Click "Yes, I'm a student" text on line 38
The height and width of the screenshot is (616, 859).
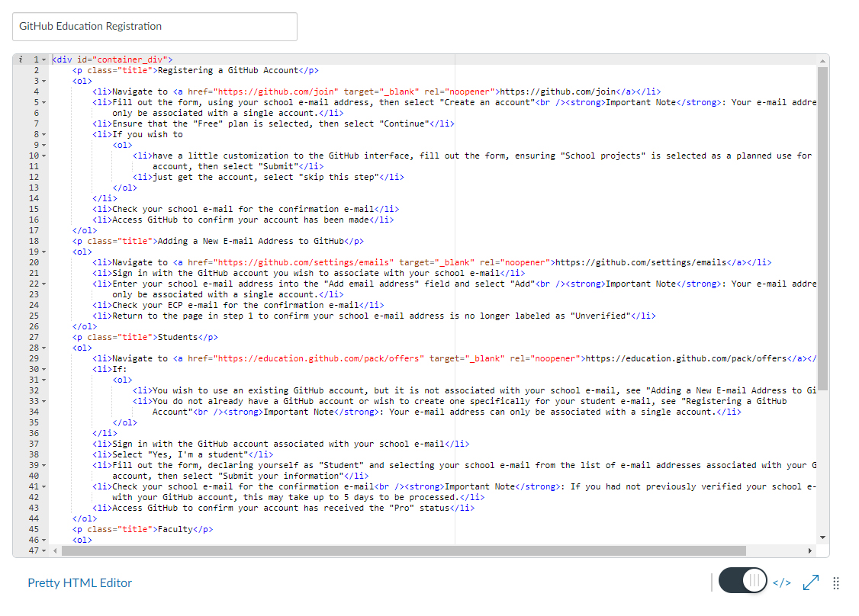(x=198, y=454)
